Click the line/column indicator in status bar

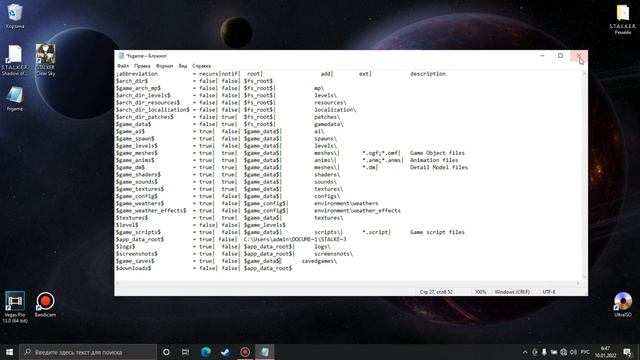[436, 292]
